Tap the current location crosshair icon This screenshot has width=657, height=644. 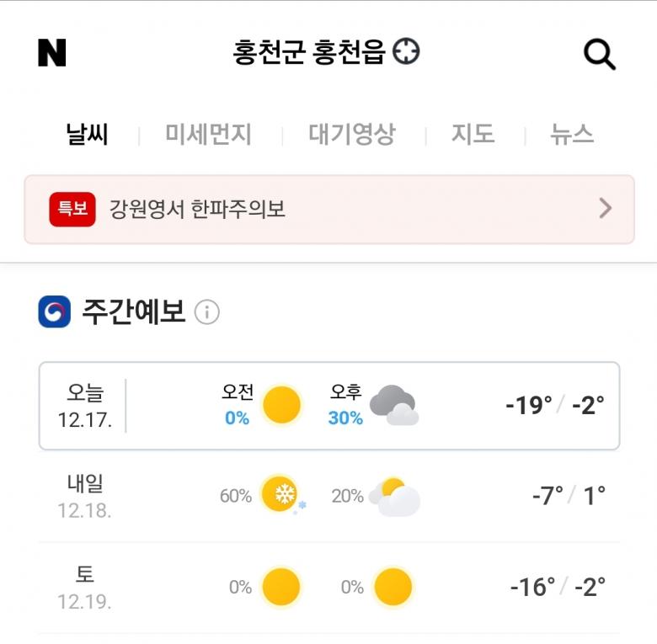407,52
